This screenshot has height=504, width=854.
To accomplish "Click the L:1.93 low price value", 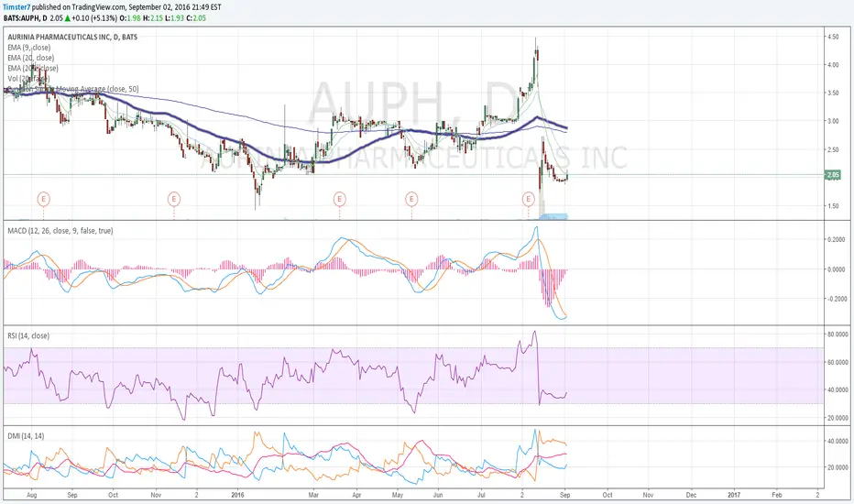I will (x=175, y=18).
